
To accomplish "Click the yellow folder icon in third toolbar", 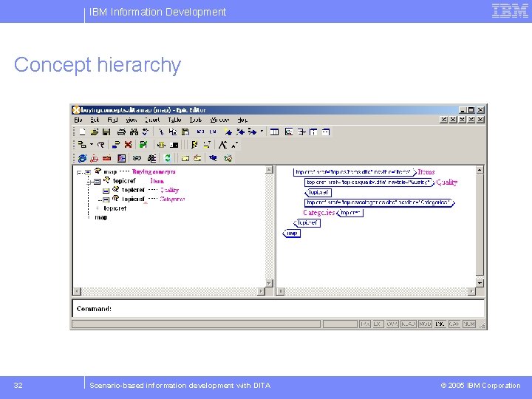I will [x=185, y=158].
